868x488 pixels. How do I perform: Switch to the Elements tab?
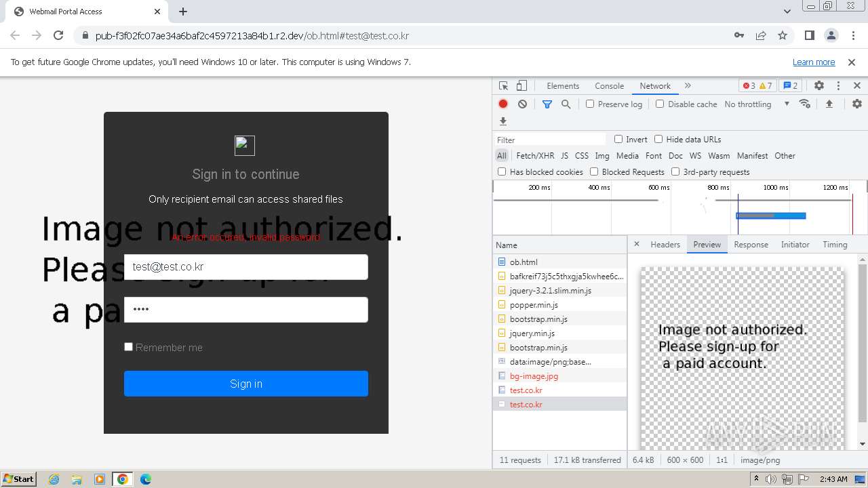(x=563, y=86)
